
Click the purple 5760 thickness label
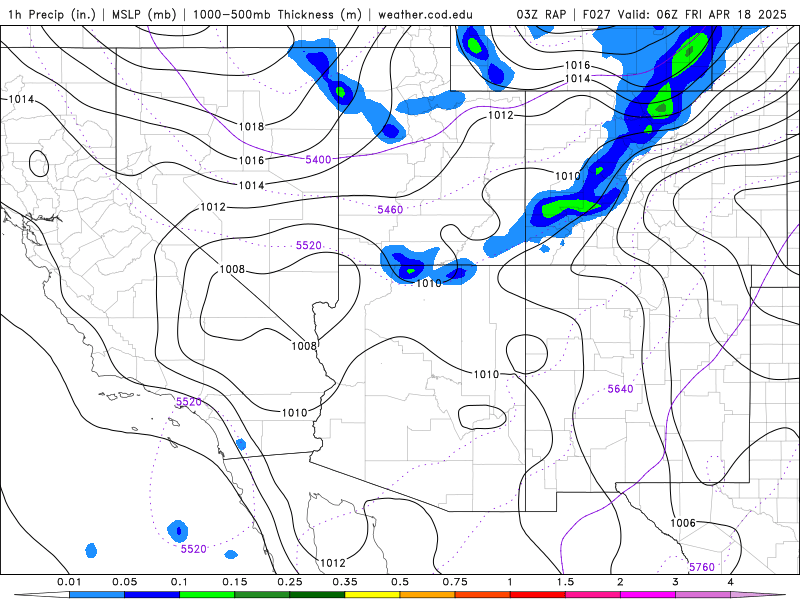(702, 567)
